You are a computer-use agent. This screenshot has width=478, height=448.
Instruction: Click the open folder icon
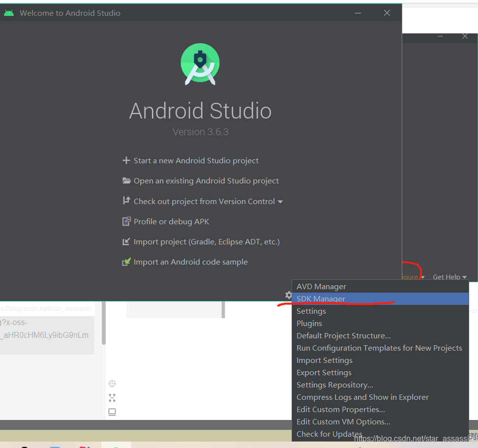point(126,180)
